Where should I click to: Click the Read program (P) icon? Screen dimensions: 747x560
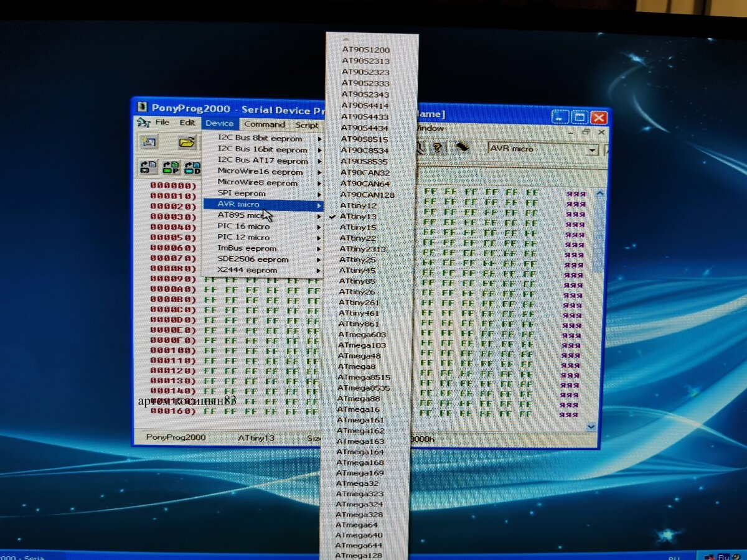tap(171, 167)
